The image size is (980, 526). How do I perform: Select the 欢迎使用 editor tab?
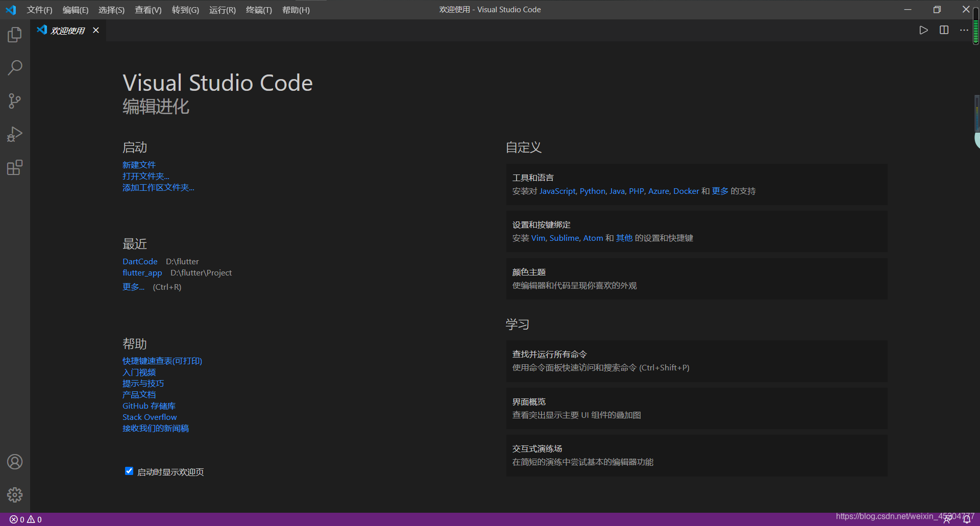[x=67, y=31]
